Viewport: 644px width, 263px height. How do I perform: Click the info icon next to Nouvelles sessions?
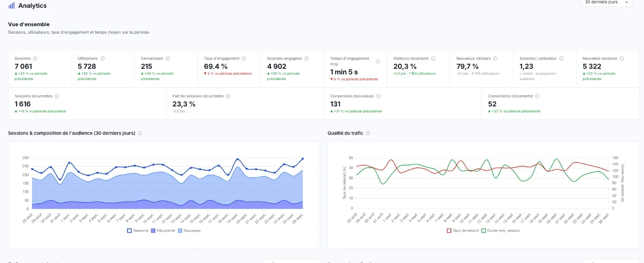622,59
